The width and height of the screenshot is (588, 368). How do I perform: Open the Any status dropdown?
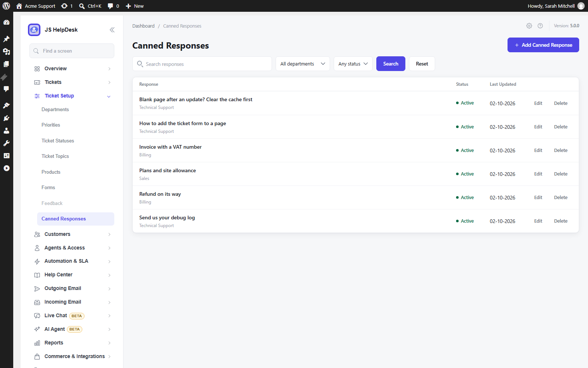pos(353,64)
